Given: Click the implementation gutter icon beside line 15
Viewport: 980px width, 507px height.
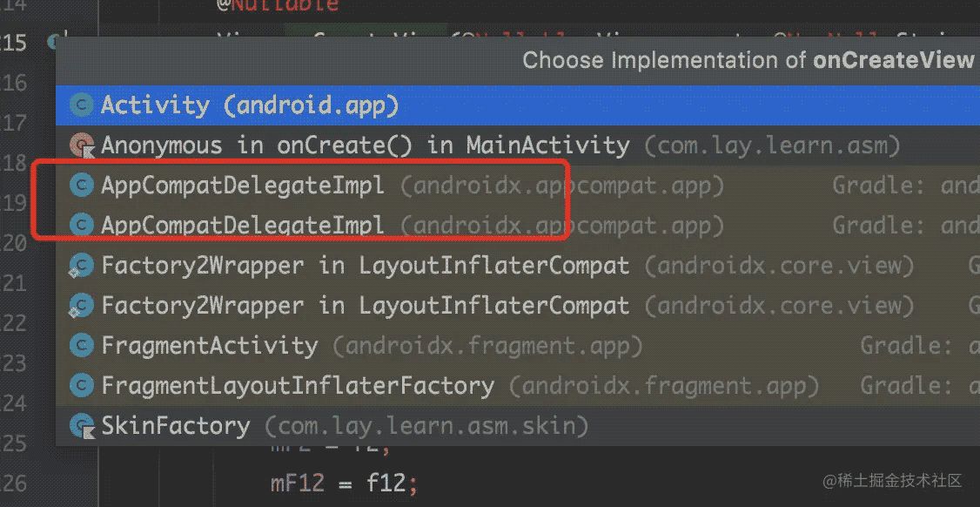Looking at the screenshot, I should coord(56,41).
